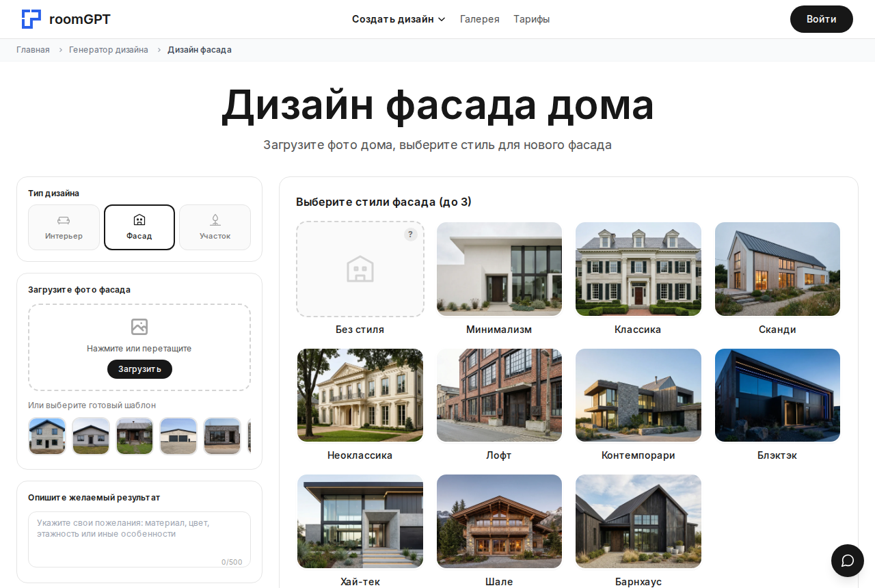
Task: Click the roomGPT brand name text
Action: point(80,19)
